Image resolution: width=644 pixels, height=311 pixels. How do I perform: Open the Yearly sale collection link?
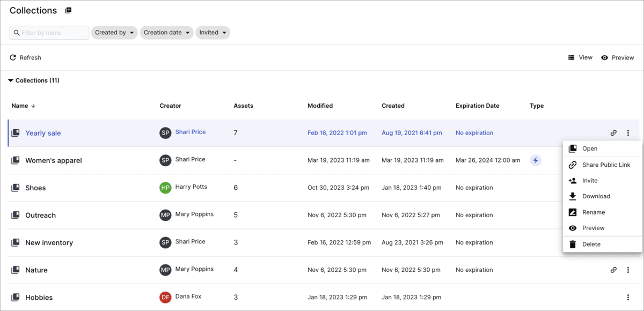click(x=43, y=132)
